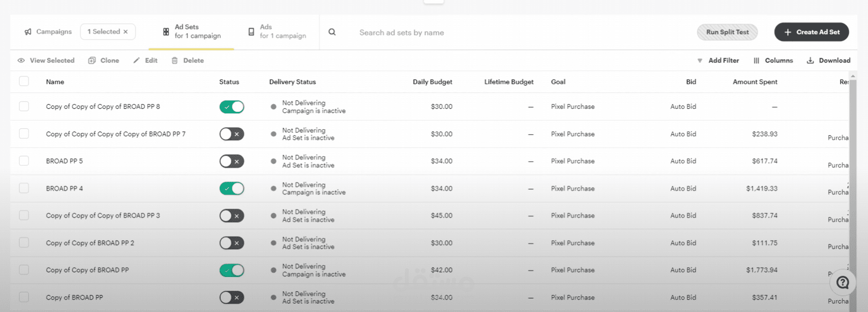Click the Run Split Test button
This screenshot has width=868, height=312.
pos(727,32)
